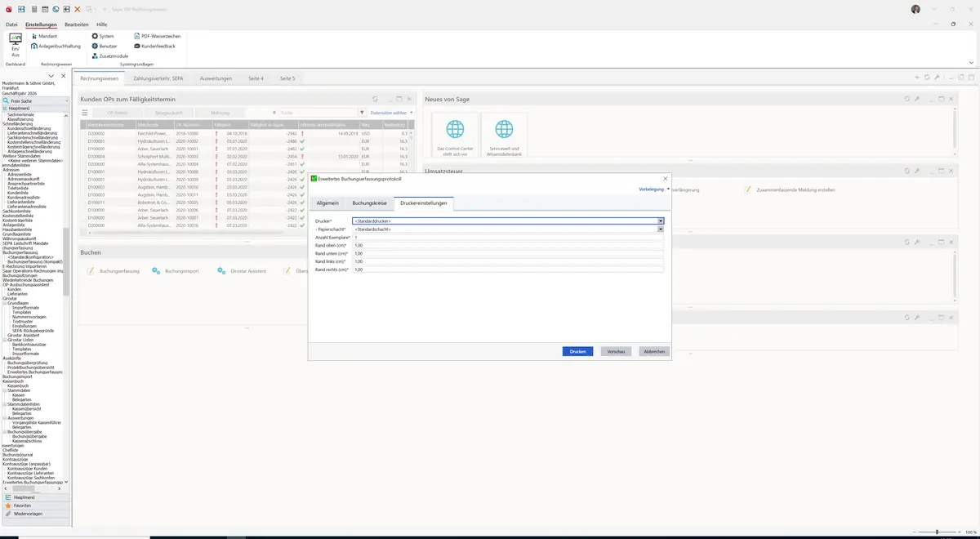Click the Sage logo icon at top-left
This screenshot has width=980, height=539.
pos(8,9)
